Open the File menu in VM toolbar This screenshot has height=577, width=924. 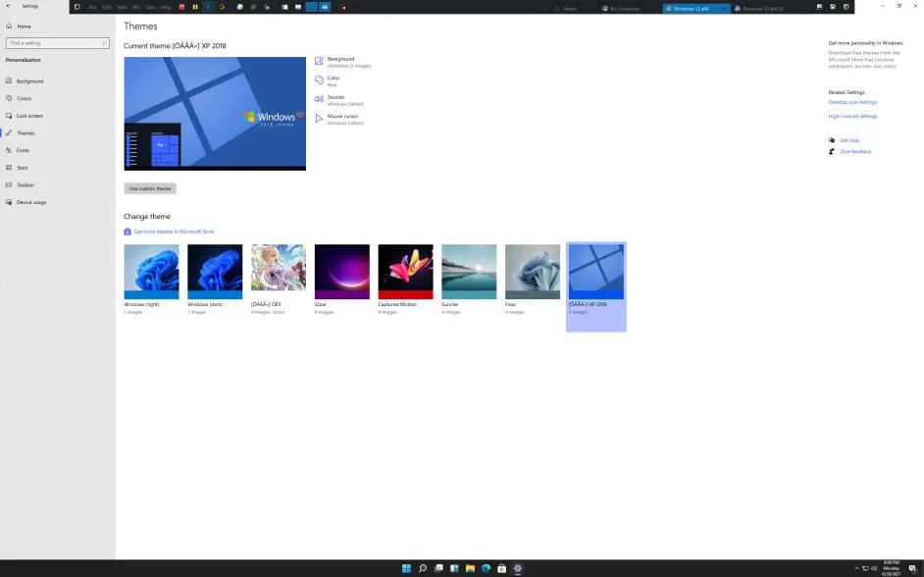92,7
